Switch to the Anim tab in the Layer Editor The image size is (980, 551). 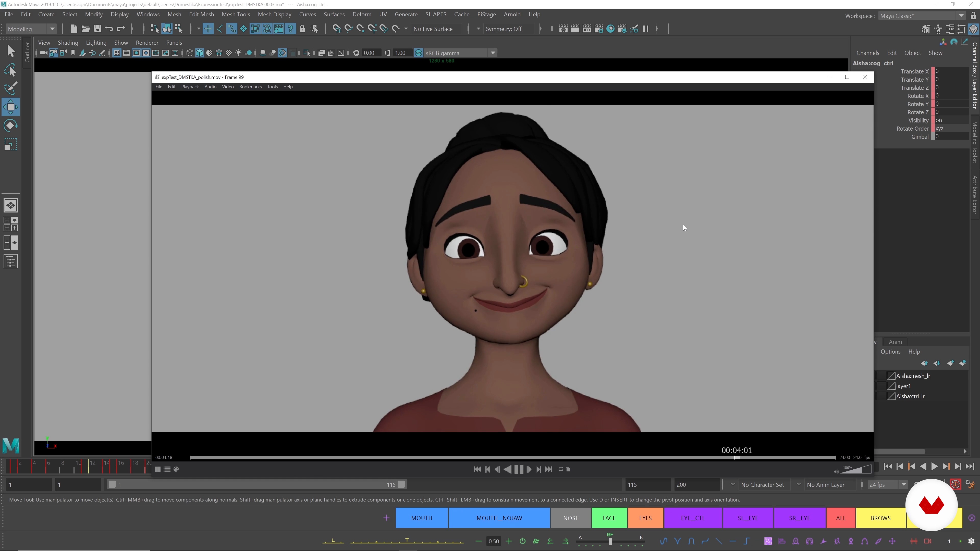tap(895, 342)
